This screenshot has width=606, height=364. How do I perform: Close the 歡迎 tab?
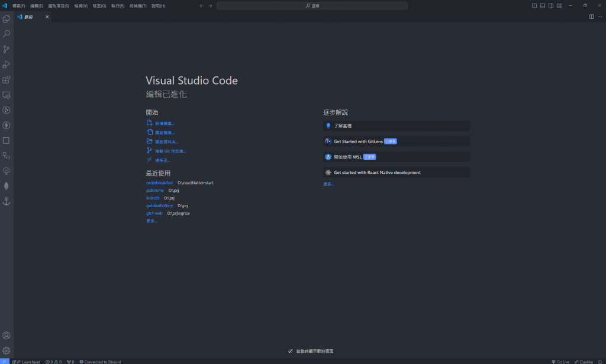[x=47, y=17]
